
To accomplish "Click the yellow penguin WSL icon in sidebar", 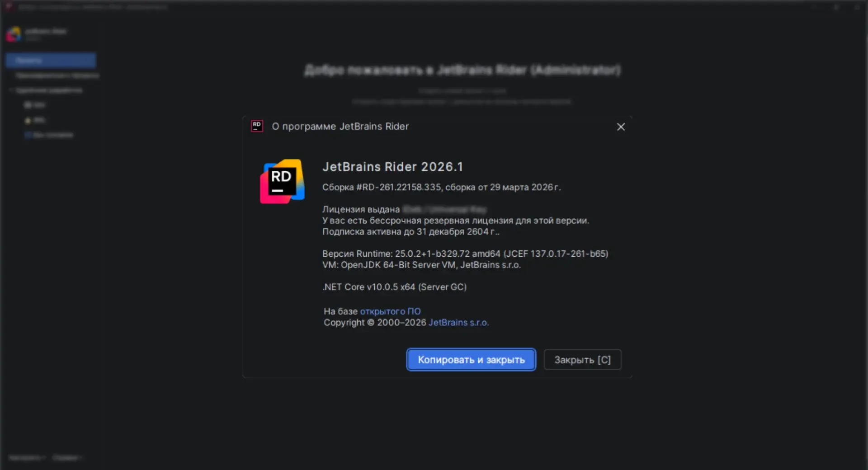I will tap(28, 120).
